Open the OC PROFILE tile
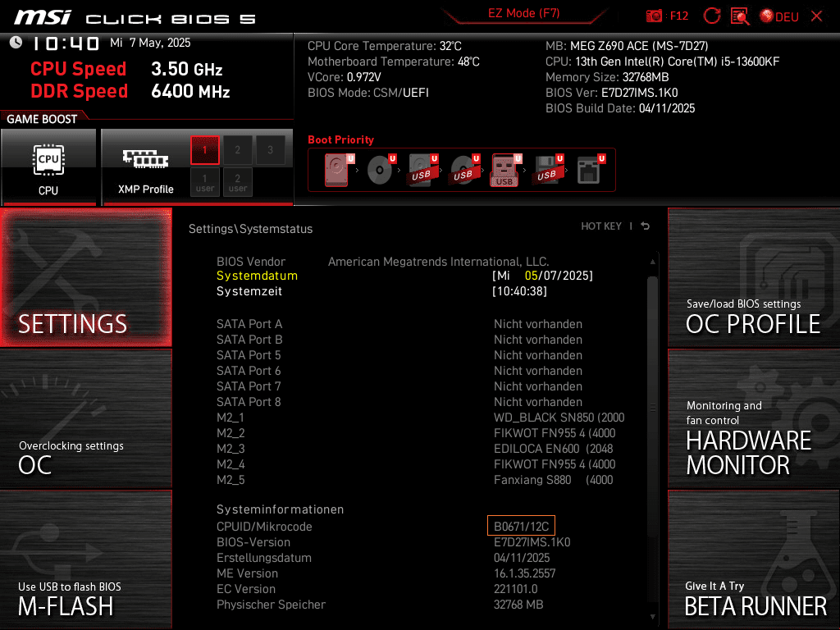Viewport: 840px width, 630px height. pos(754,277)
